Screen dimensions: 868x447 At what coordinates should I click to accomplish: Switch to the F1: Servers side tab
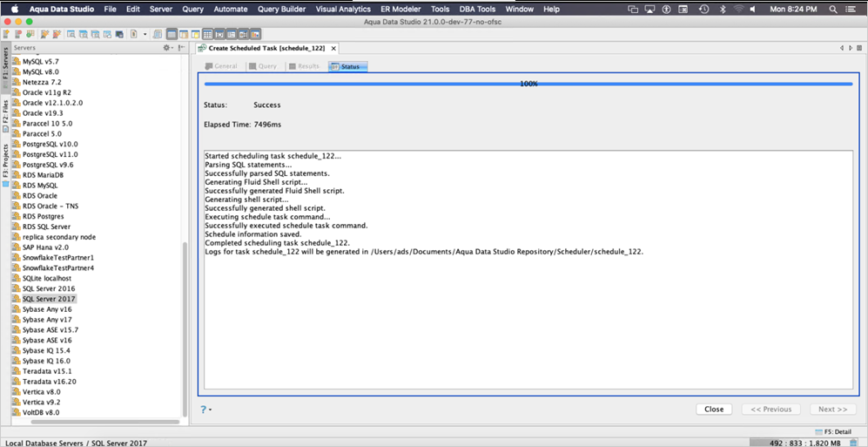tap(5, 66)
